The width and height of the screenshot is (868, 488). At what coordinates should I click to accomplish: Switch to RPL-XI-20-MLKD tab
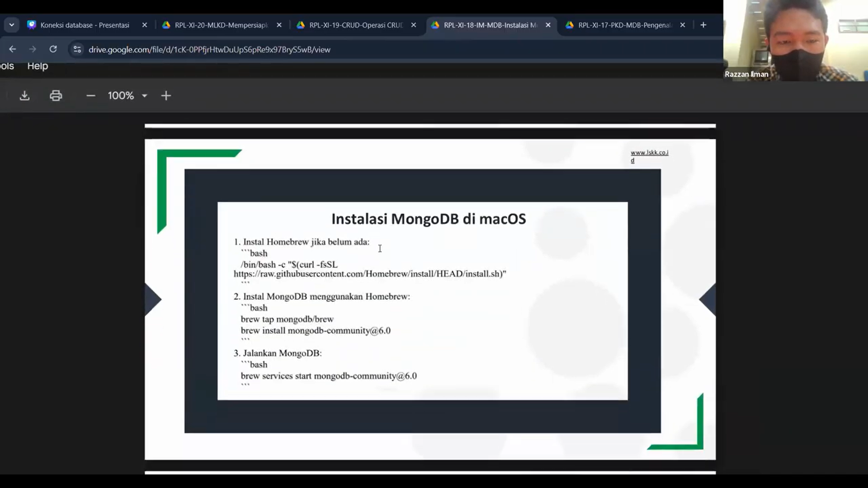221,25
